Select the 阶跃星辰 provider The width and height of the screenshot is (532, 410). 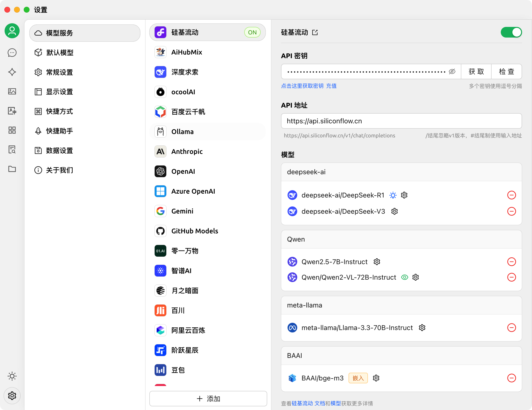coord(207,350)
